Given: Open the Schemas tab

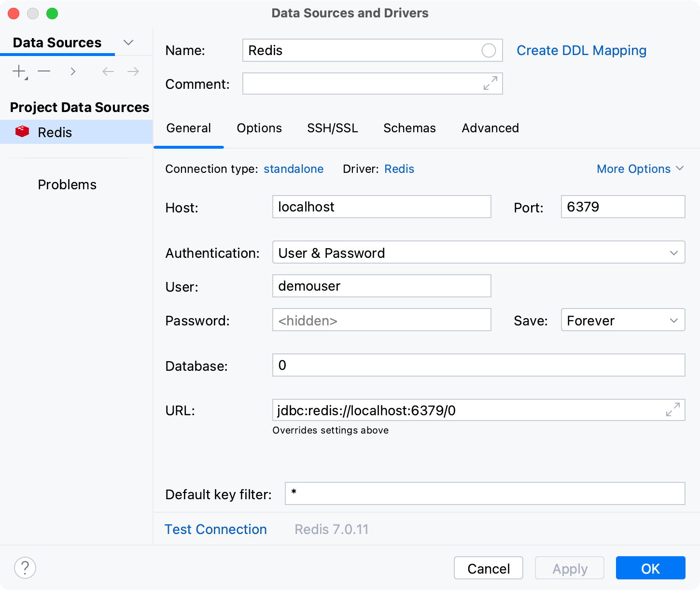Looking at the screenshot, I should 409,128.
